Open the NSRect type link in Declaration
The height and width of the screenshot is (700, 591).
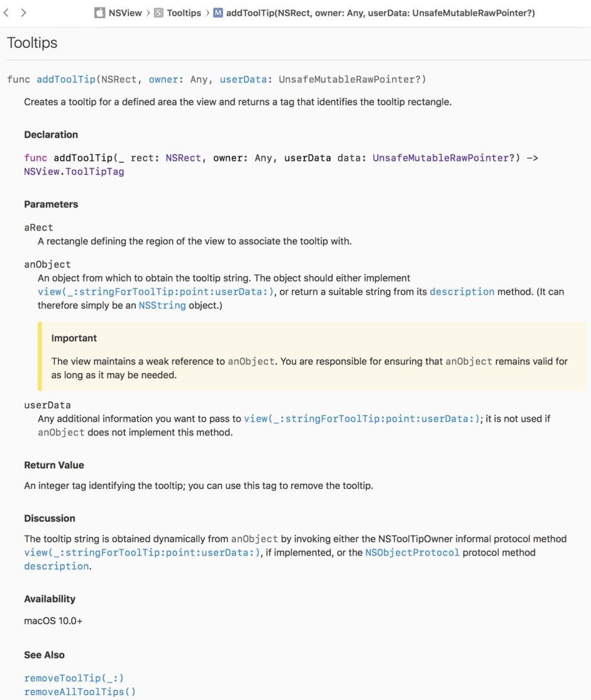(x=183, y=158)
